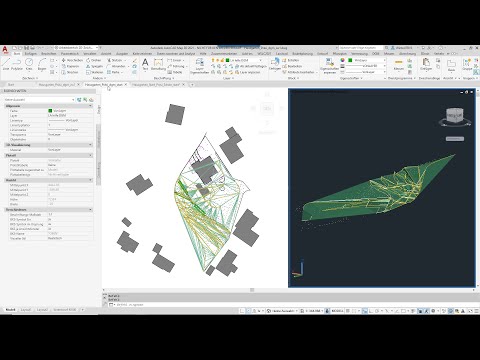Click the green color swatch in ribbon Eigenschaften
Screen dimensions: 480x360
tap(350, 60)
